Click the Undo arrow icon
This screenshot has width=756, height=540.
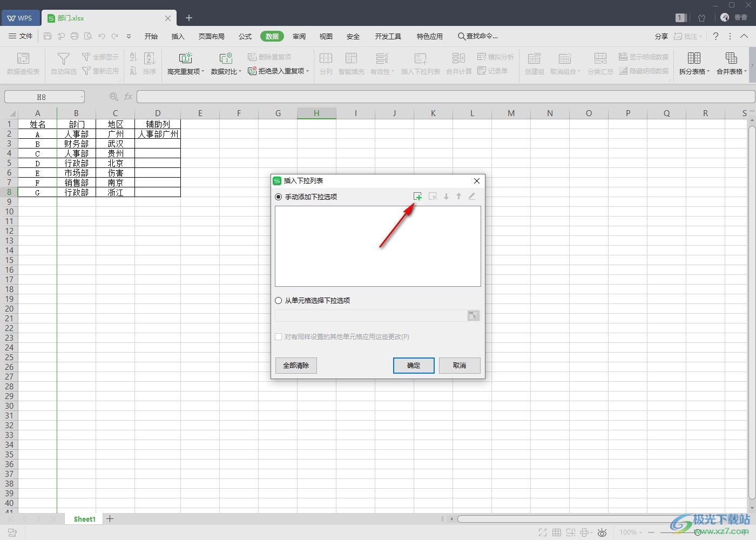(102, 36)
